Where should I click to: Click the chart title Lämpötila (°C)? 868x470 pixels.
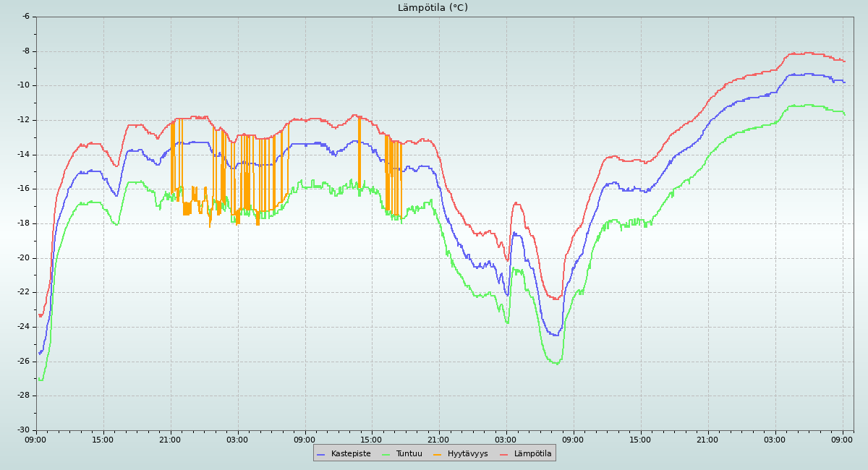click(x=433, y=8)
